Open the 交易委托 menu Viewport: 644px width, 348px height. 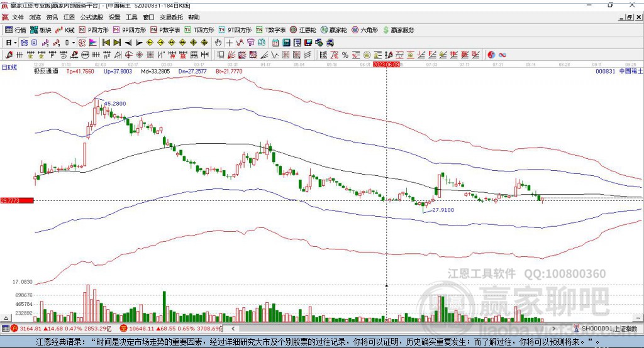(171, 17)
